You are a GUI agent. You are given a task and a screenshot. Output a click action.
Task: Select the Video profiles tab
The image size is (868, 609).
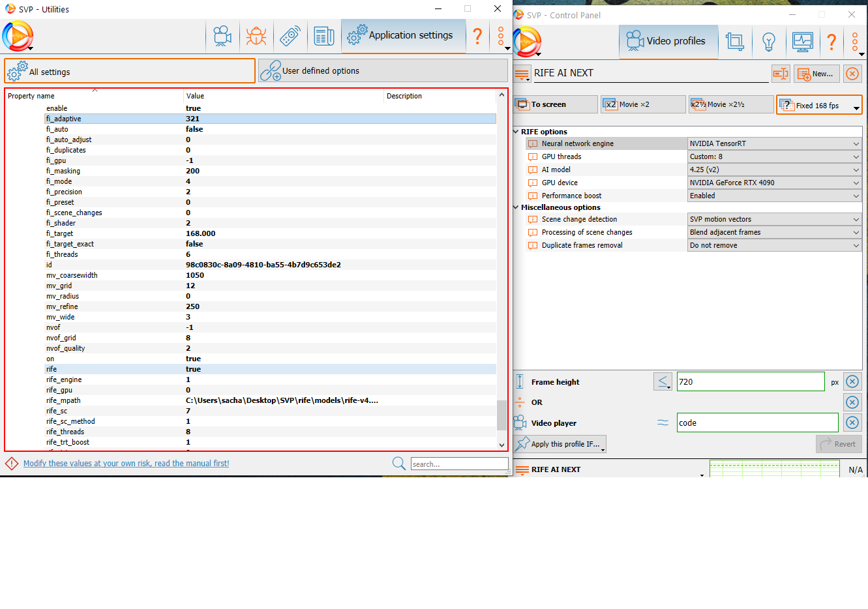[x=668, y=42]
